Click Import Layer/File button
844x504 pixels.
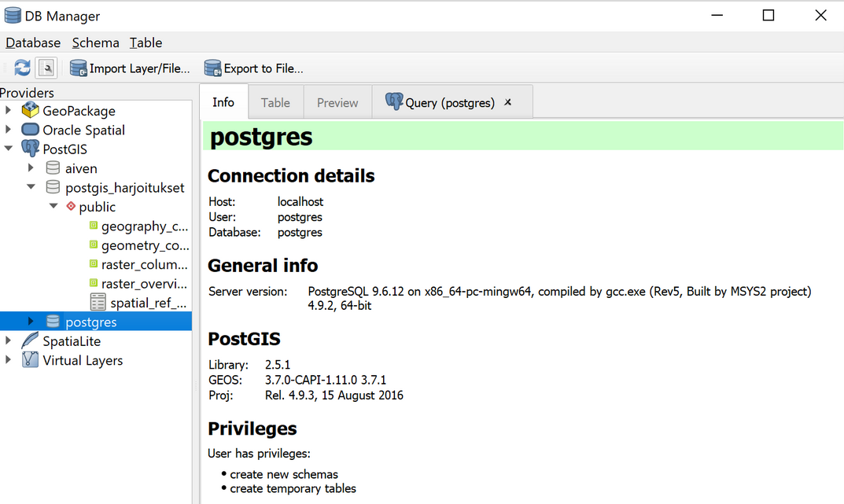[x=131, y=68]
